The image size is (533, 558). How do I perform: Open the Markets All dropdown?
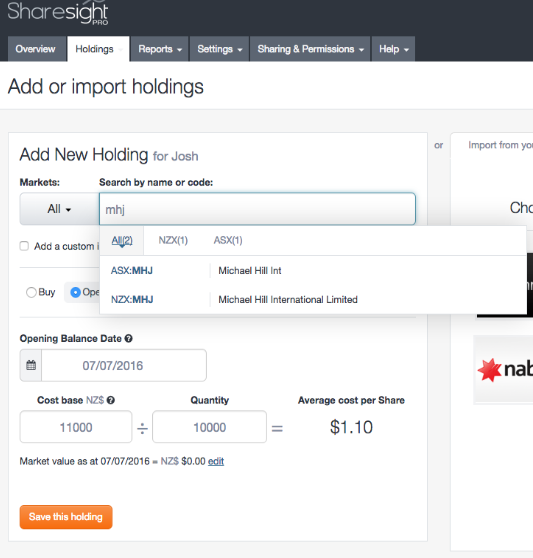(x=59, y=209)
